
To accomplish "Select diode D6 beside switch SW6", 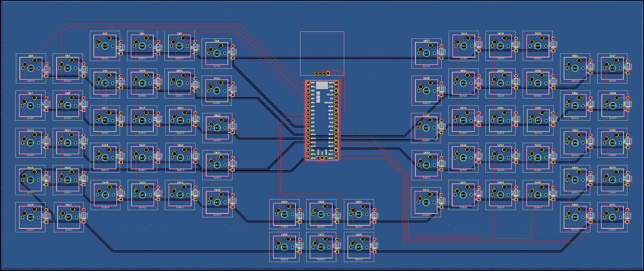I will 232,52.
